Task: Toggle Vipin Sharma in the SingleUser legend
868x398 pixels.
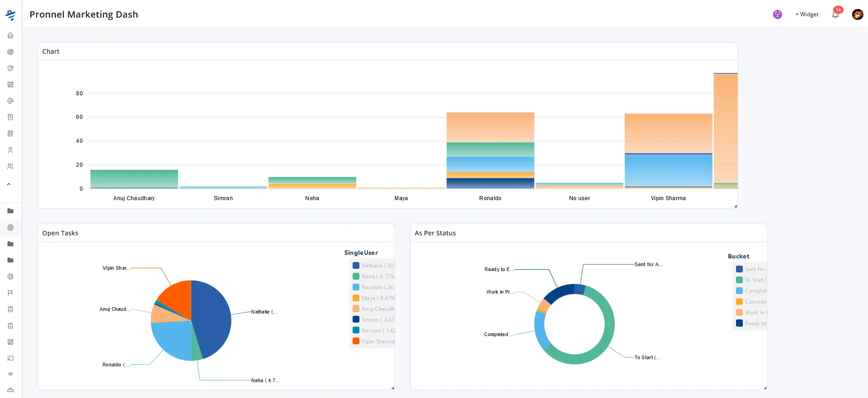Action: pyautogui.click(x=373, y=342)
